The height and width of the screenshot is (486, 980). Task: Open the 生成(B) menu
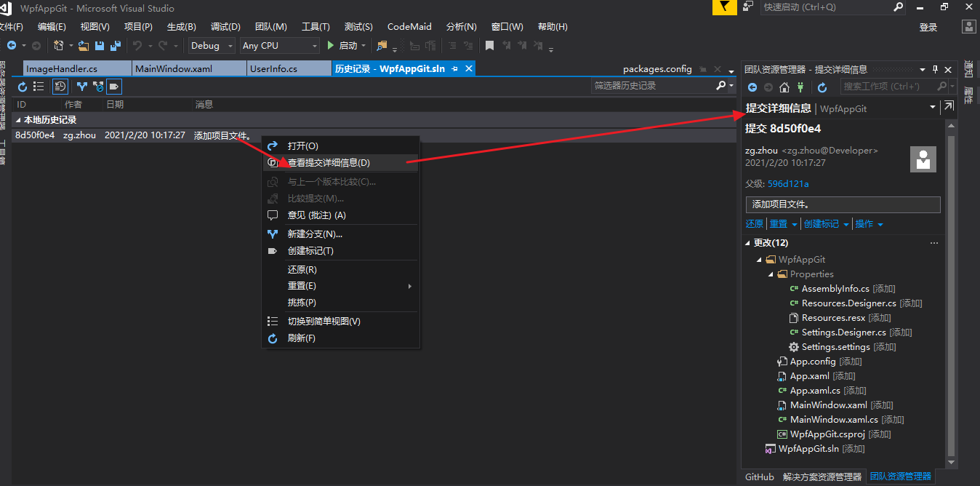pos(182,26)
